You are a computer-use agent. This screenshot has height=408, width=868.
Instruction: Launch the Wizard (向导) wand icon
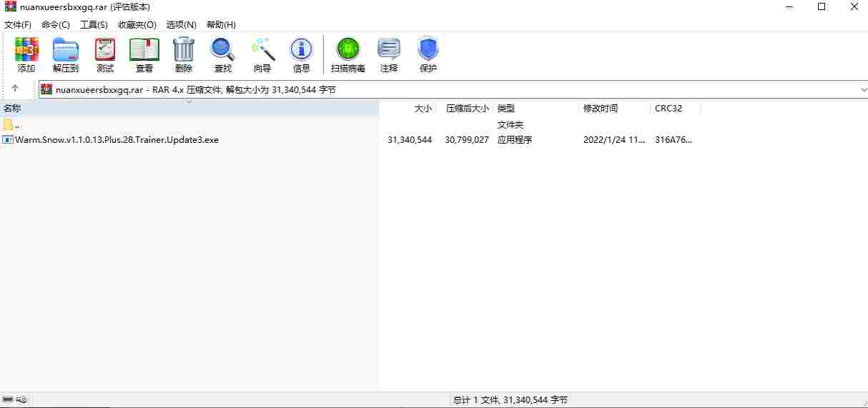click(262, 55)
